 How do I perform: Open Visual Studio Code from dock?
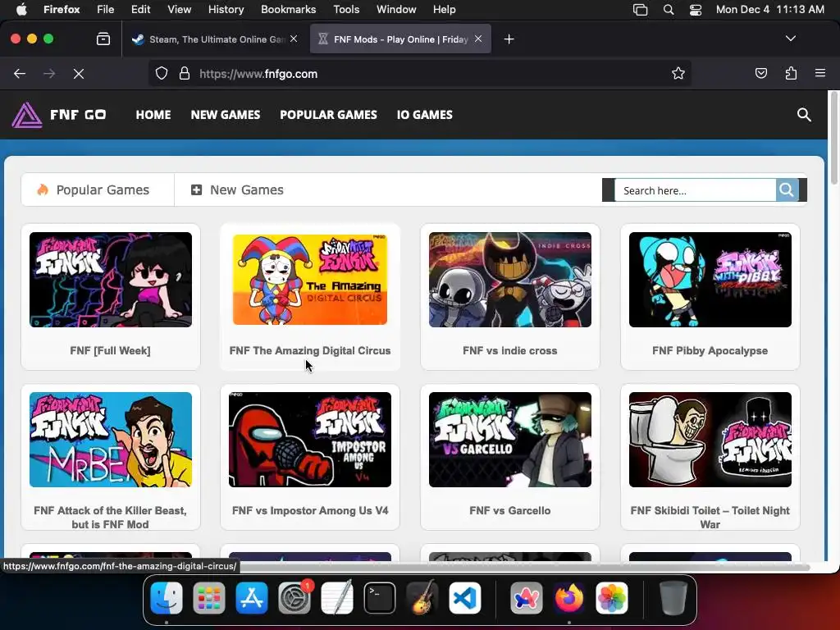point(465,598)
